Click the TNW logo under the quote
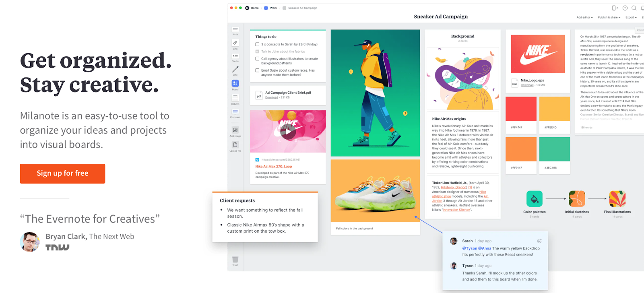The width and height of the screenshot is (644, 293). tap(57, 247)
